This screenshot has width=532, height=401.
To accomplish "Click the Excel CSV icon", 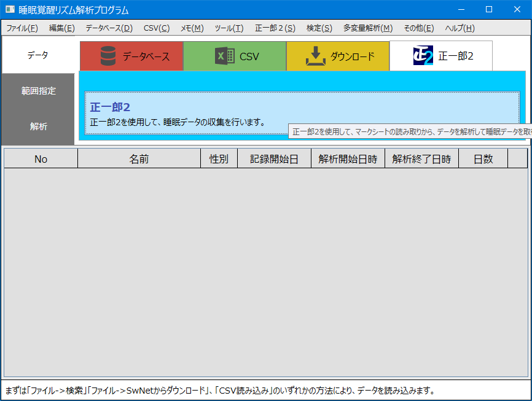I will (225, 56).
